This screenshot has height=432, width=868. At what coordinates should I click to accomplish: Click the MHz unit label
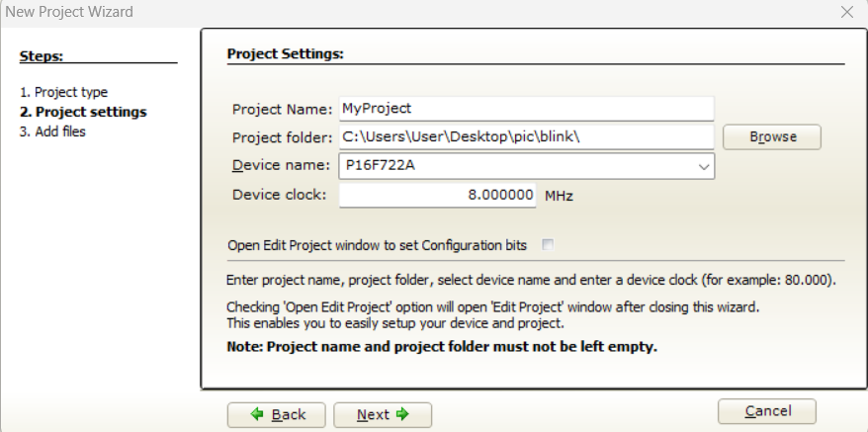click(x=559, y=196)
